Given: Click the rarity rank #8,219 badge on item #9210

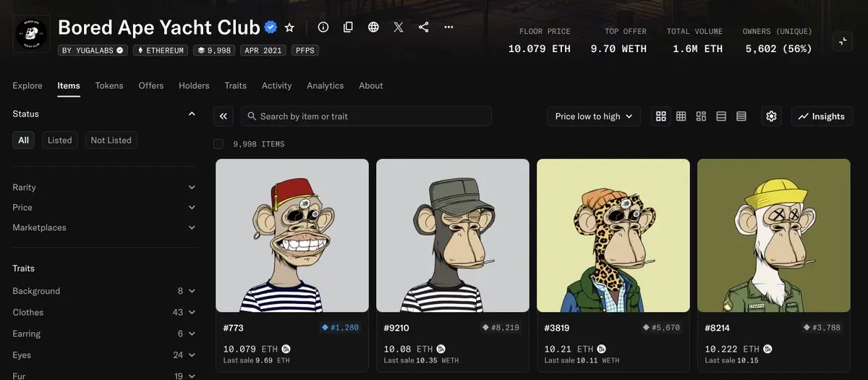Looking at the screenshot, I should (501, 328).
